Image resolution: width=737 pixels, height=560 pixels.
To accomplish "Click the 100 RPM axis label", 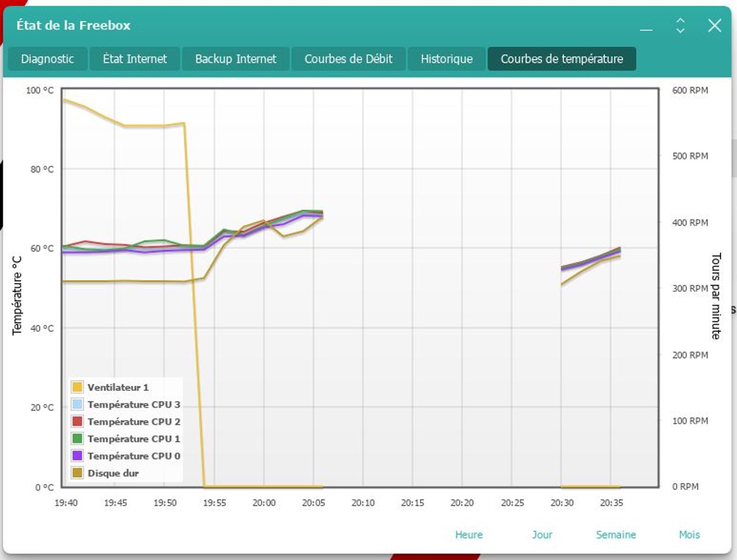I will point(690,421).
